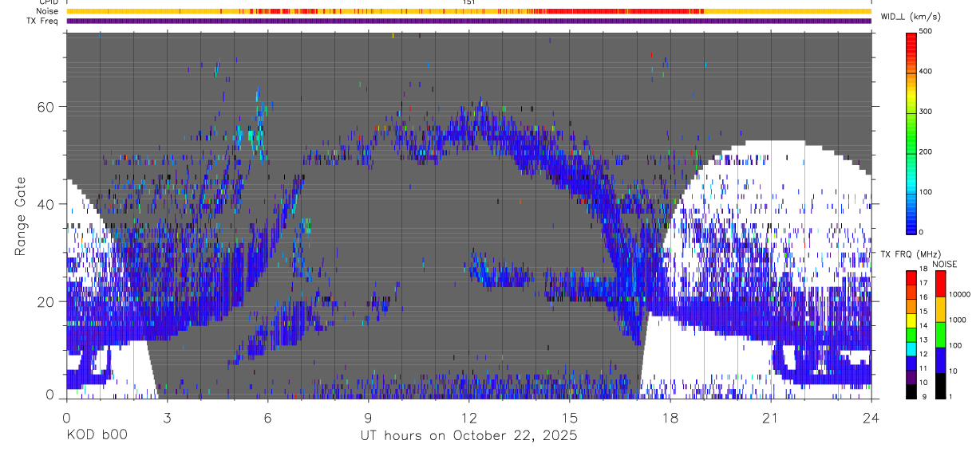Click the 'KOD b00' radar beam label

pos(97,435)
